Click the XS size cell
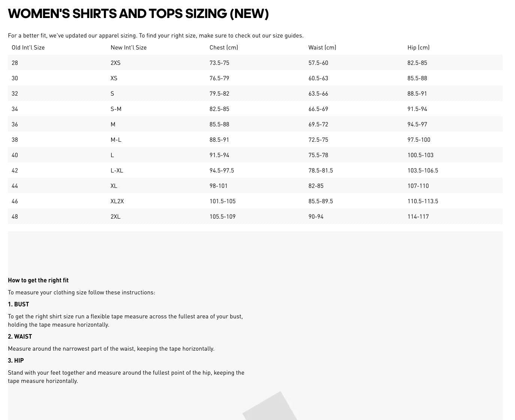 tap(114, 78)
